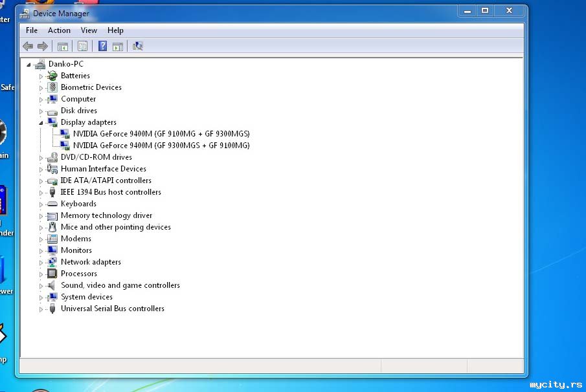Select the Modems tree label
Viewport: 586px width, 392px height.
76,239
